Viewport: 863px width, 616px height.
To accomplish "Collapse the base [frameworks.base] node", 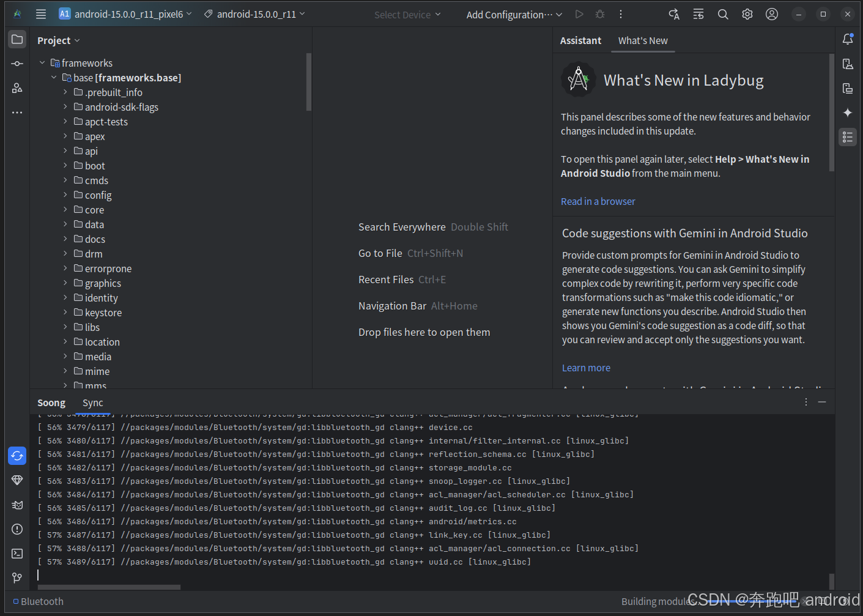I will [x=54, y=77].
